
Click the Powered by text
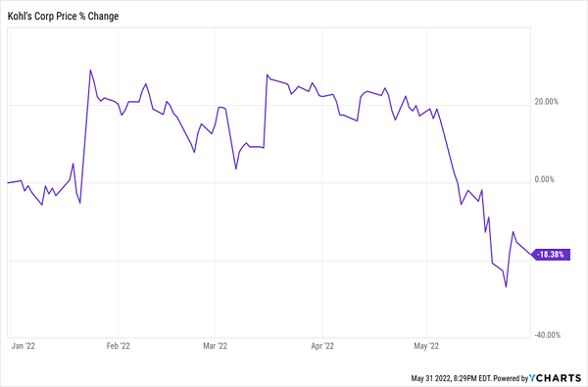pyautogui.click(x=511, y=378)
